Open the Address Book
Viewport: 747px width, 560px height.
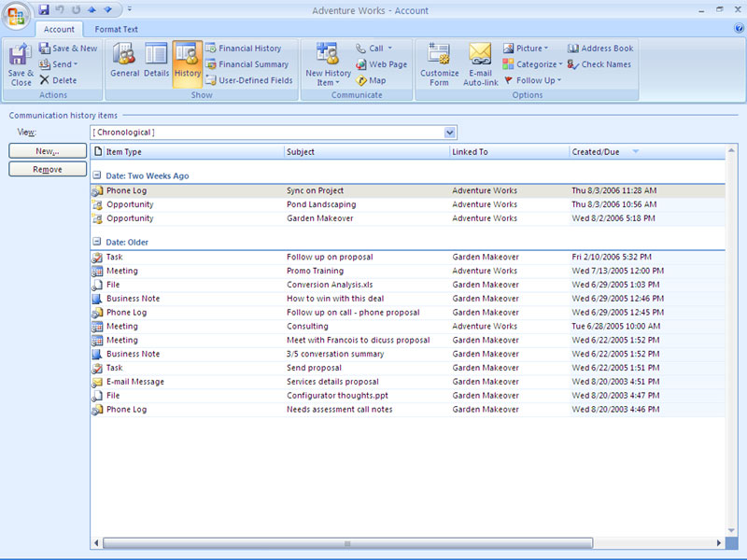pos(600,49)
